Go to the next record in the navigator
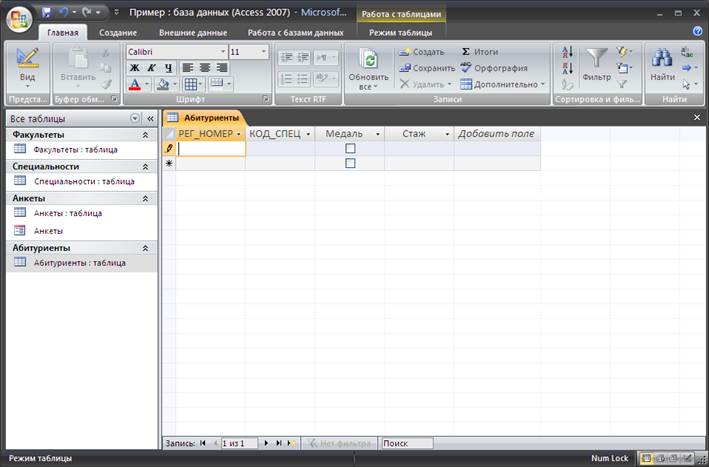The width and height of the screenshot is (709, 467). click(266, 443)
